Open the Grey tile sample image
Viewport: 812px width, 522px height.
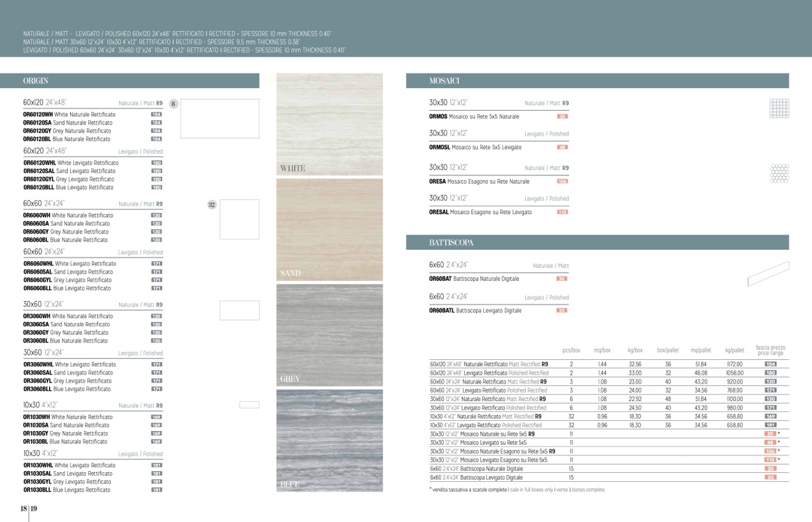[x=329, y=335]
